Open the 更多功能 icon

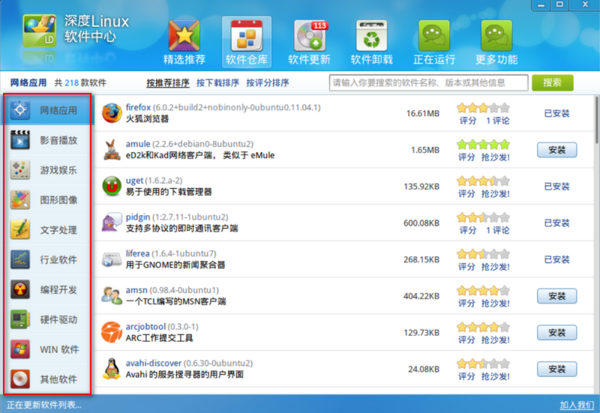click(x=496, y=36)
